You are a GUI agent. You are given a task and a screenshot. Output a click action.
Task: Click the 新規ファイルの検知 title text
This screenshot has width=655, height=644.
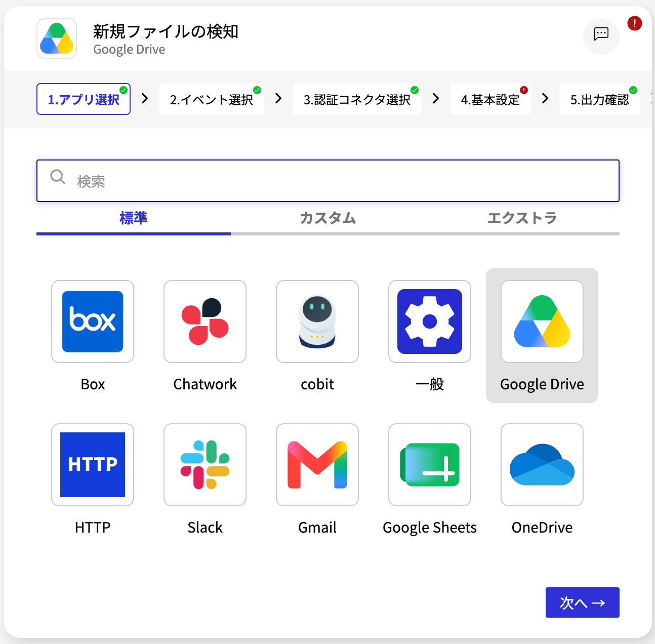tap(166, 31)
